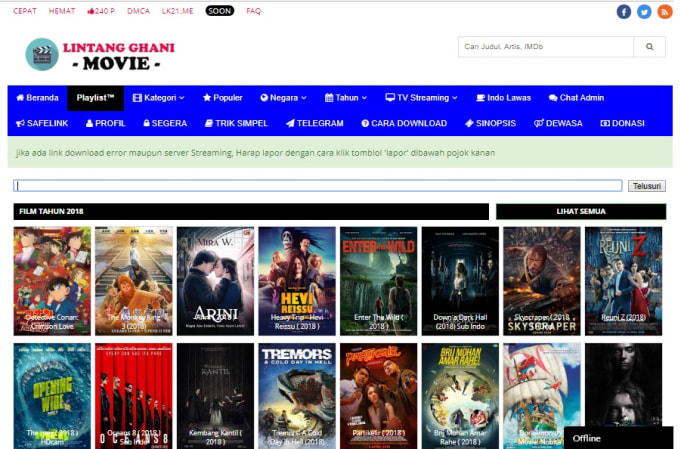Open the FAQ link
The height and width of the screenshot is (449, 680).
pos(254,11)
